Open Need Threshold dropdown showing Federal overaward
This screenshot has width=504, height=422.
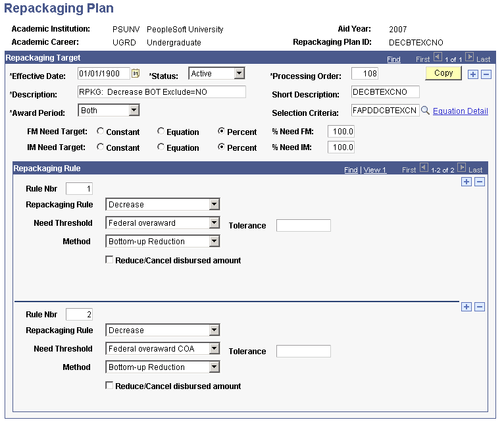point(214,223)
